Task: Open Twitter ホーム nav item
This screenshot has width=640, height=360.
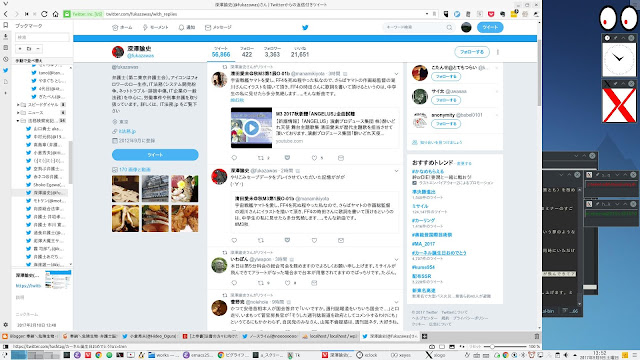Action: [x=122, y=27]
